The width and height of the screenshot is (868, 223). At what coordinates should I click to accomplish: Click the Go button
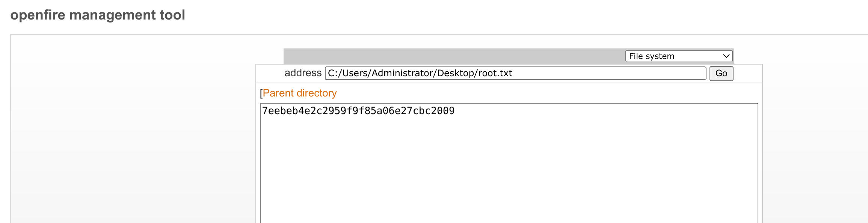pos(721,73)
